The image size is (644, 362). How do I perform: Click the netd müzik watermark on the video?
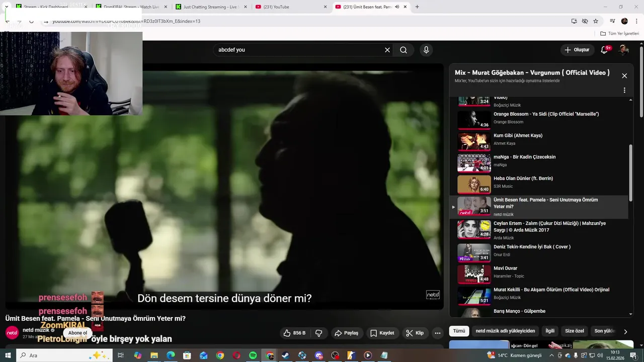coord(433,295)
